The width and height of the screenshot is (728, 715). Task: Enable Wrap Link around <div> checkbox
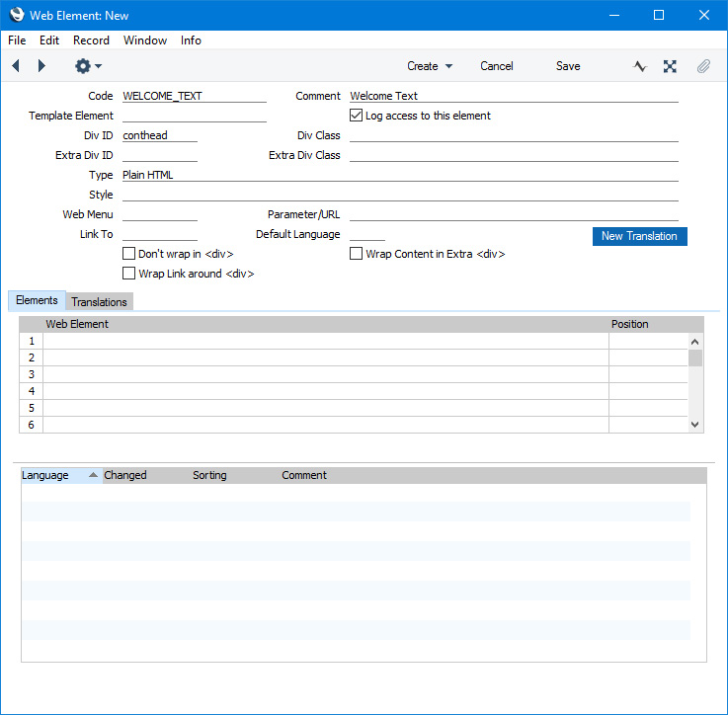click(128, 273)
